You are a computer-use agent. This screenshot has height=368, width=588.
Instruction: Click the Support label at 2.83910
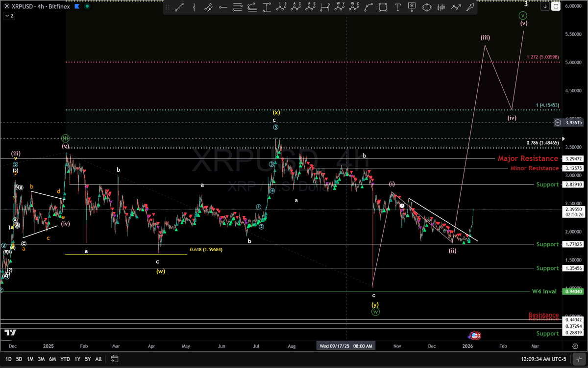(x=547, y=184)
